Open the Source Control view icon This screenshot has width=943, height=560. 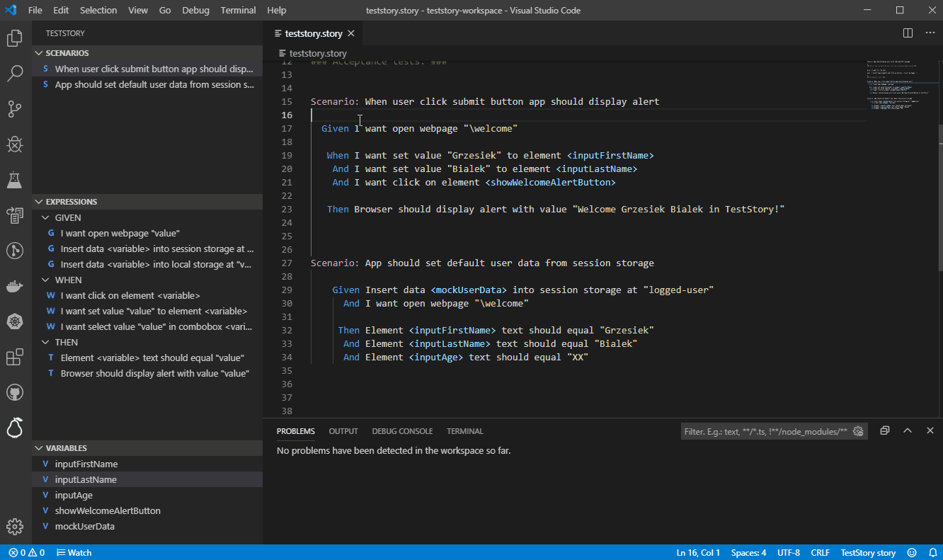tap(14, 108)
